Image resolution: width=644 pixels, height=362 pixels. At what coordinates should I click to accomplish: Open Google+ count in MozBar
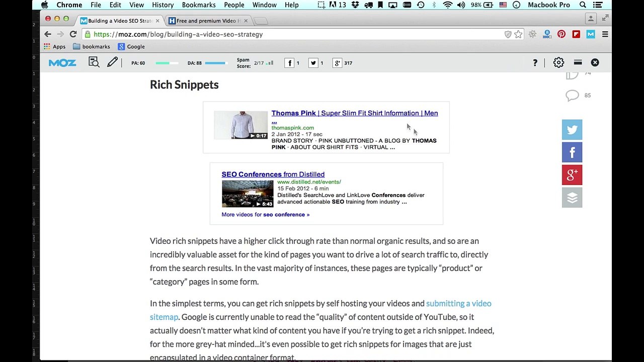pos(337,63)
